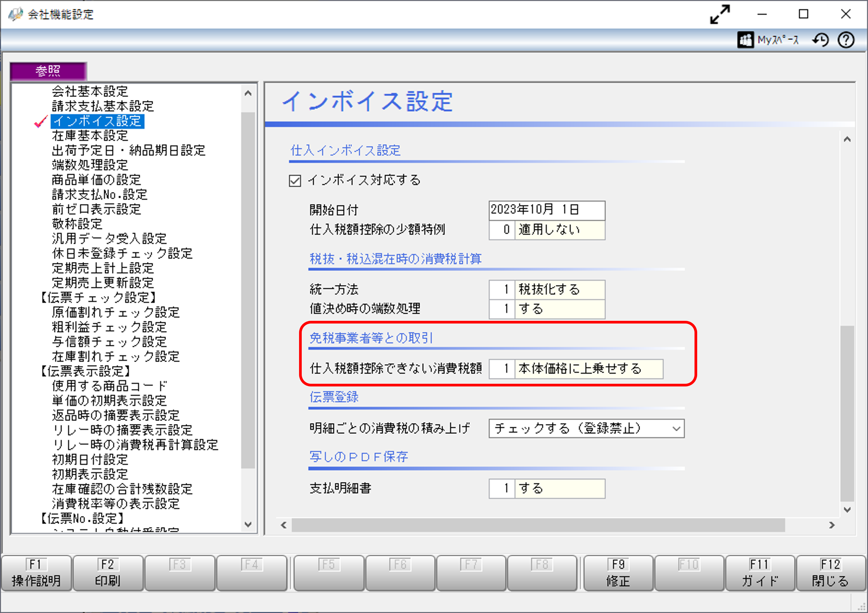Select 前ゼロ表示設定 item
The height and width of the screenshot is (613, 868).
coord(96,209)
